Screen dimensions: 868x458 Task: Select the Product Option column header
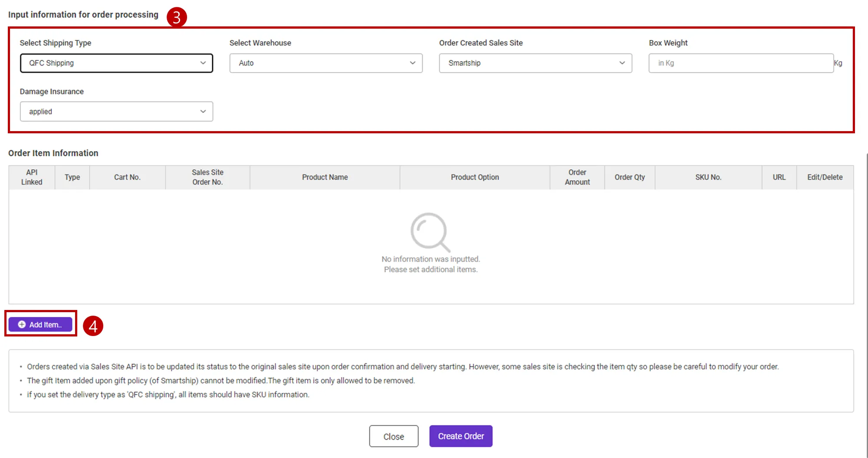pos(475,177)
